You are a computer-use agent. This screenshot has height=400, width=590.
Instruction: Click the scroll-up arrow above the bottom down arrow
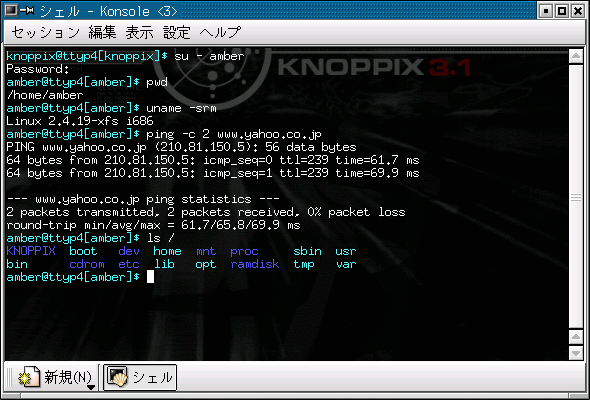(576, 337)
